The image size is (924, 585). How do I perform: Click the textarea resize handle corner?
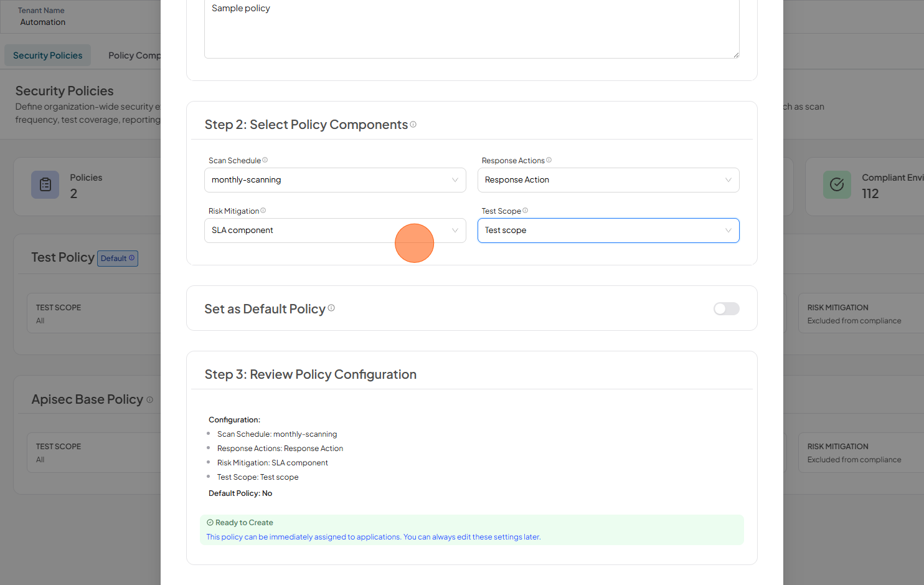(x=736, y=55)
